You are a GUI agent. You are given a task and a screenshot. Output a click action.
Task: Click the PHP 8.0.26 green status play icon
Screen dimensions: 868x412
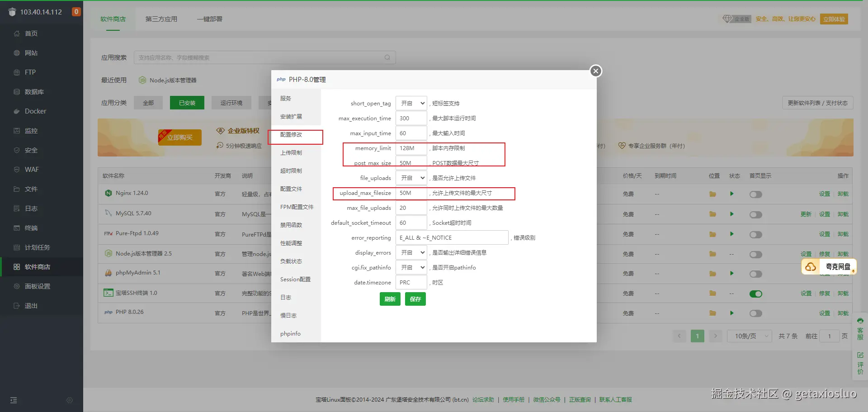coord(731,313)
